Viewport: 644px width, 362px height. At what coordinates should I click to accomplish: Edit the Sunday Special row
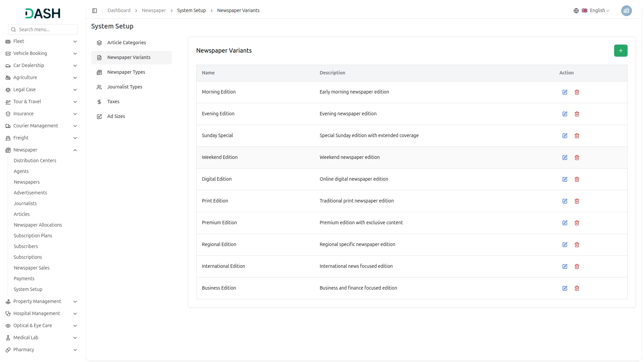(565, 136)
